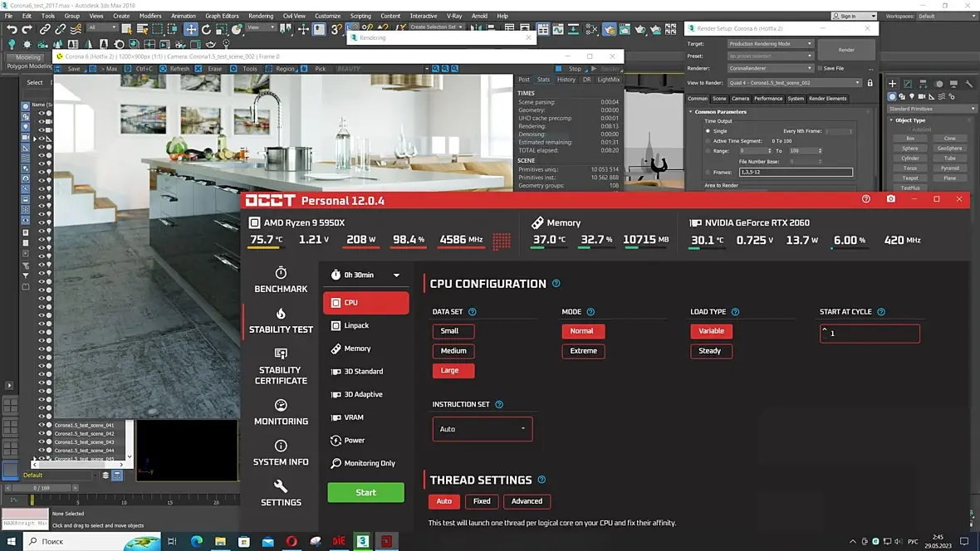Show help for CPU Configuration heading
The image size is (980, 551).
556,284
